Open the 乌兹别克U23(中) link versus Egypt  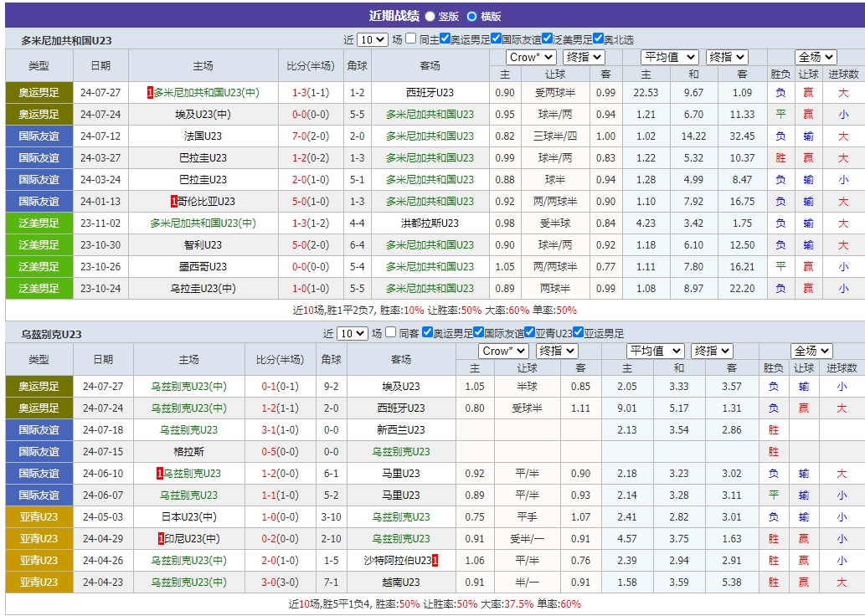tap(190, 386)
